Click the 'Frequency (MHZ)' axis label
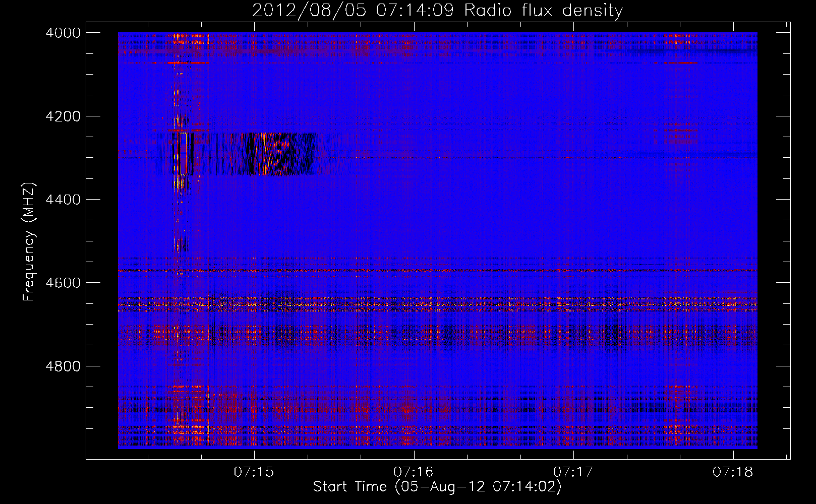The width and height of the screenshot is (816, 504). click(29, 242)
